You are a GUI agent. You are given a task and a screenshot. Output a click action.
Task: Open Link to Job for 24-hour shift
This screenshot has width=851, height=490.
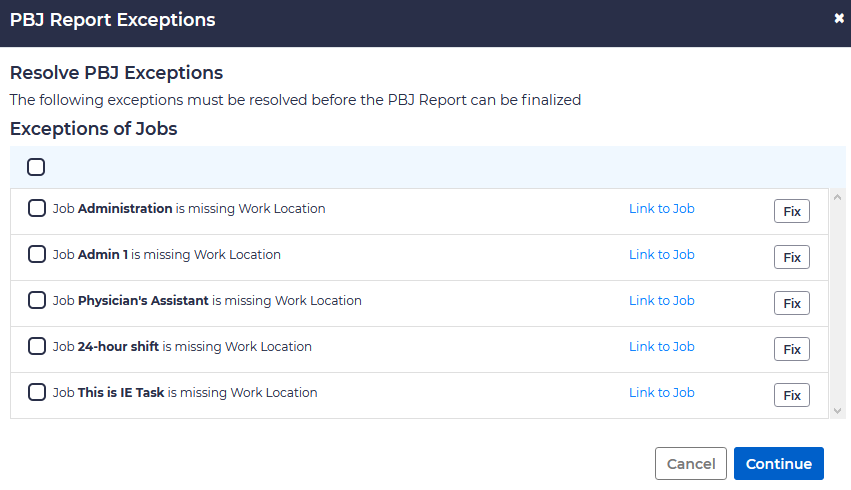pyautogui.click(x=661, y=347)
